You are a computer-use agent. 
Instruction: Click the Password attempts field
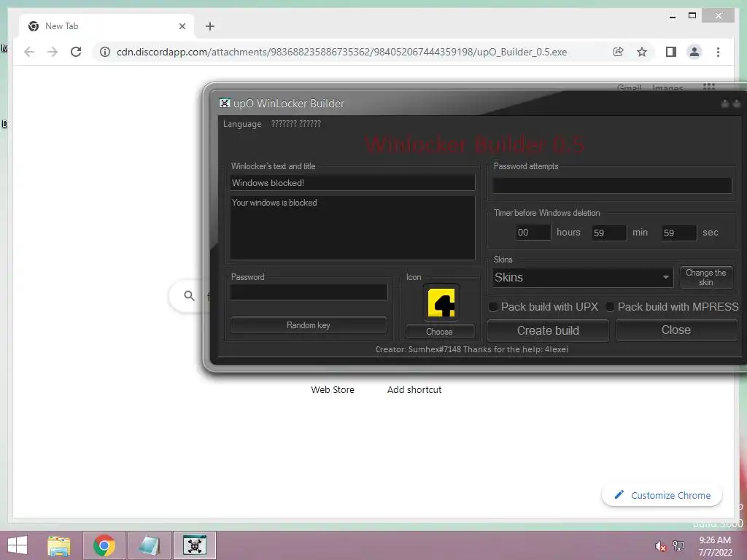[612, 185]
